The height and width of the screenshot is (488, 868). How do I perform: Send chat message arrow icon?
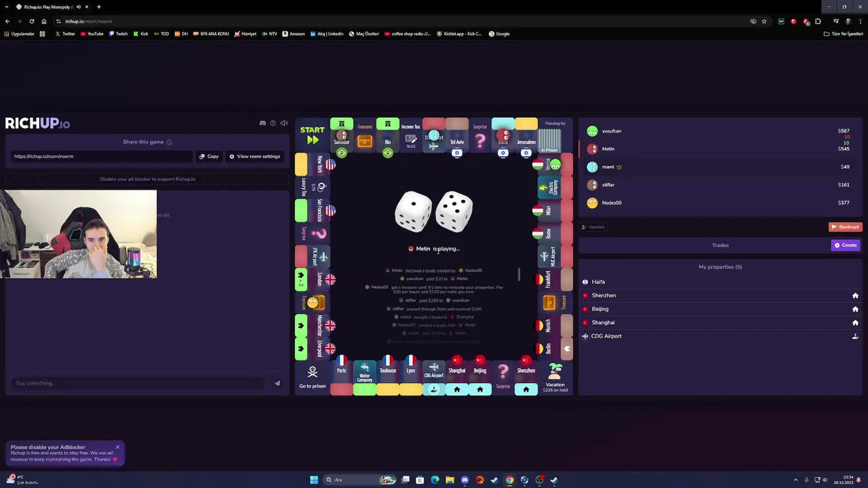pos(277,384)
